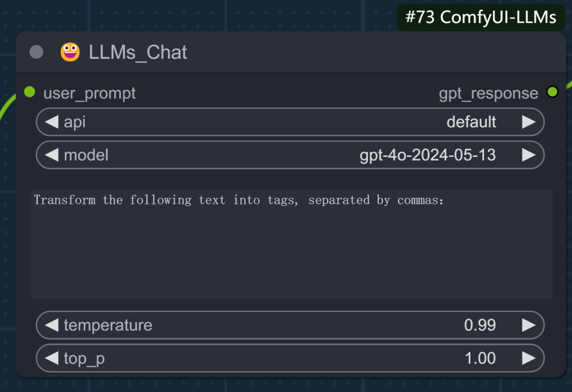
Task: Click the smiley emoji icon beside LLMs_Chat
Action: tap(70, 52)
